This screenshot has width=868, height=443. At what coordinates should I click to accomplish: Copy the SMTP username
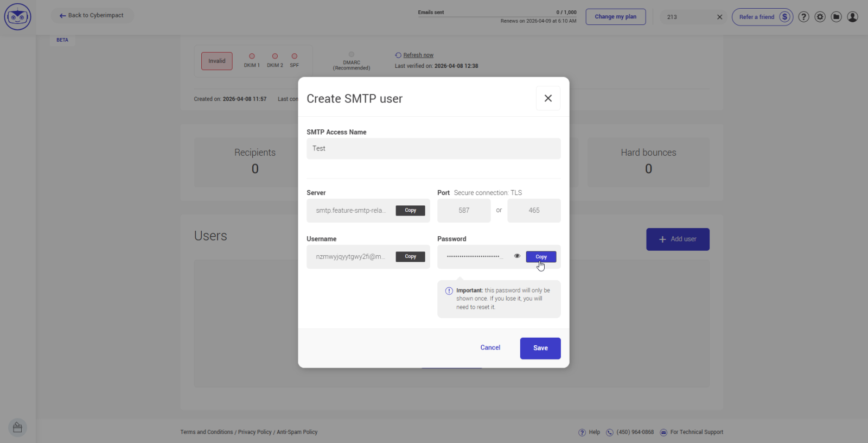410,257
